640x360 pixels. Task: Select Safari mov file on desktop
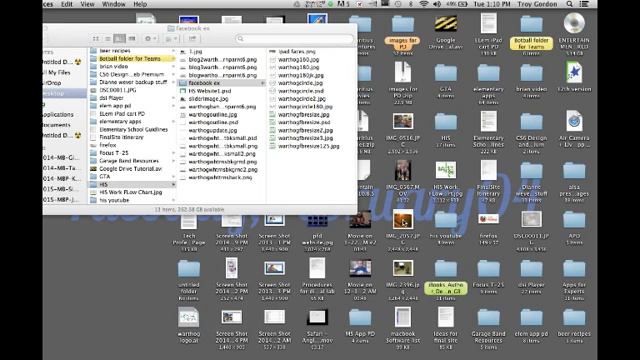click(317, 317)
